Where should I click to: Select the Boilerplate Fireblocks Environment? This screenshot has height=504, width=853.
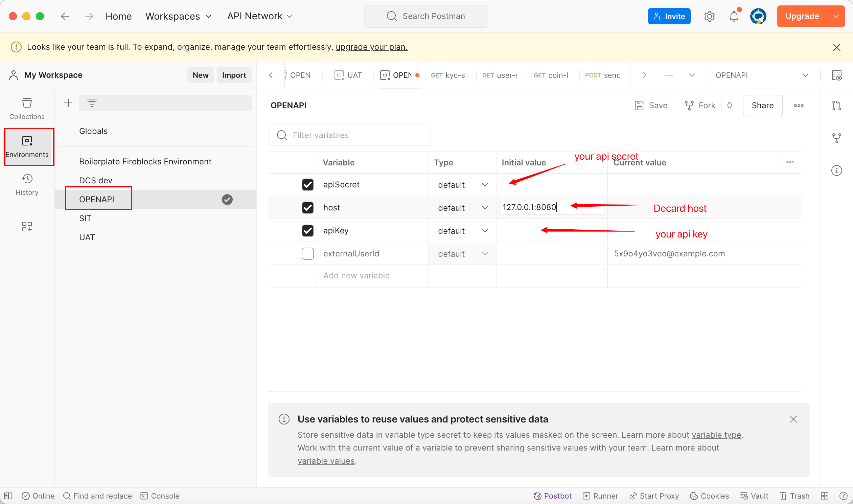tap(145, 161)
